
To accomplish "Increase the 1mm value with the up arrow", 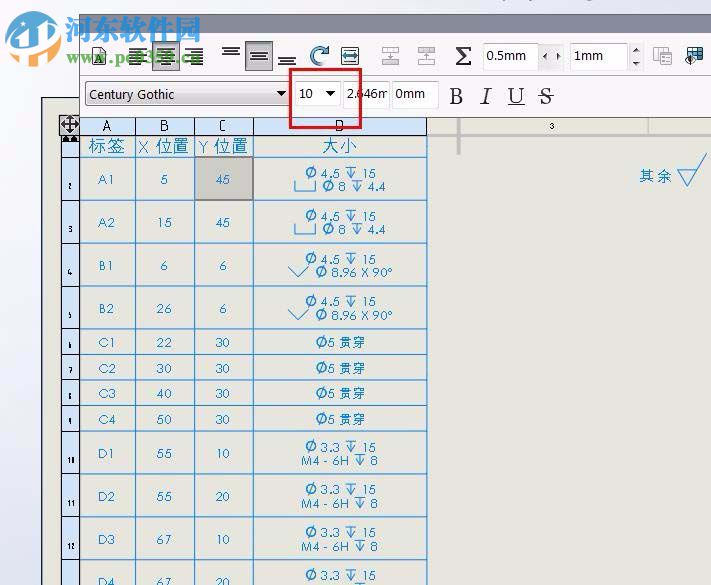I will pos(636,50).
